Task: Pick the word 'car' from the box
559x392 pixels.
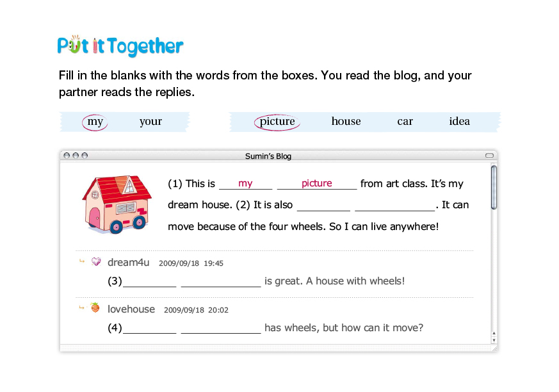Action: (x=405, y=122)
